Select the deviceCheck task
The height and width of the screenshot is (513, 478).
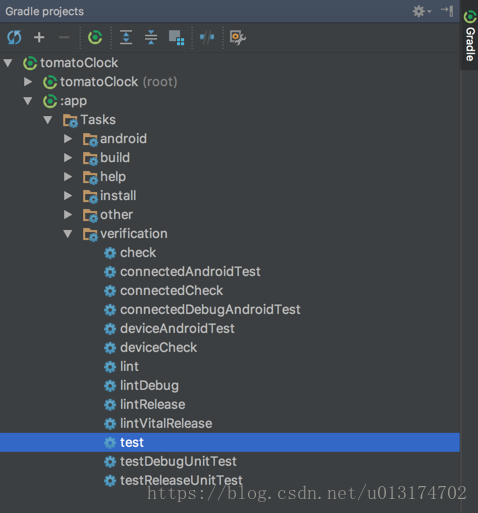(x=158, y=348)
